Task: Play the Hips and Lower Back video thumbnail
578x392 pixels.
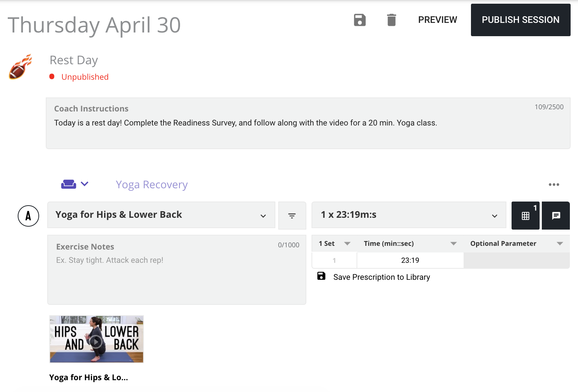Action: point(96,339)
